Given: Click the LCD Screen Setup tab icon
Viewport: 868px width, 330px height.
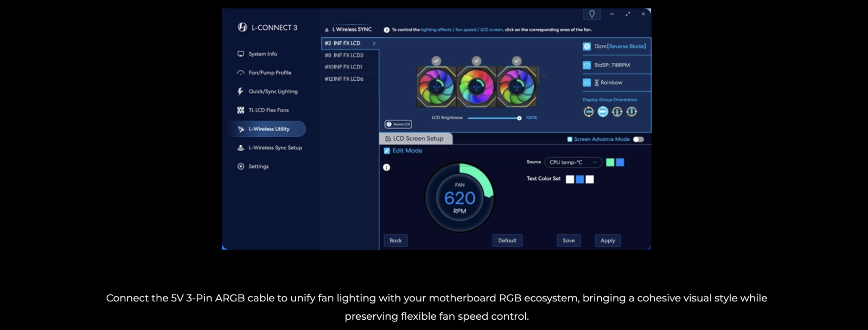Looking at the screenshot, I should (x=388, y=139).
